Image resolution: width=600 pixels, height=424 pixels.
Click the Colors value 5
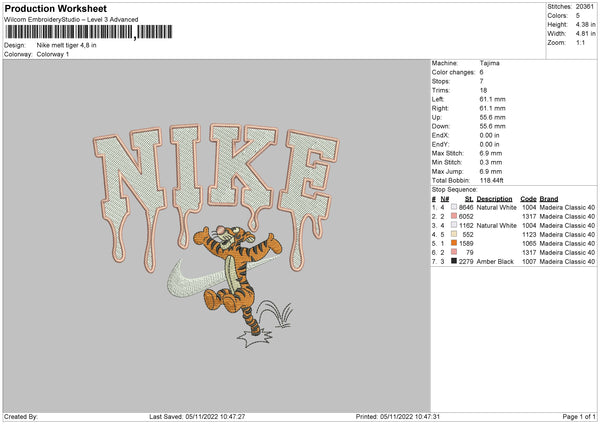(578, 16)
